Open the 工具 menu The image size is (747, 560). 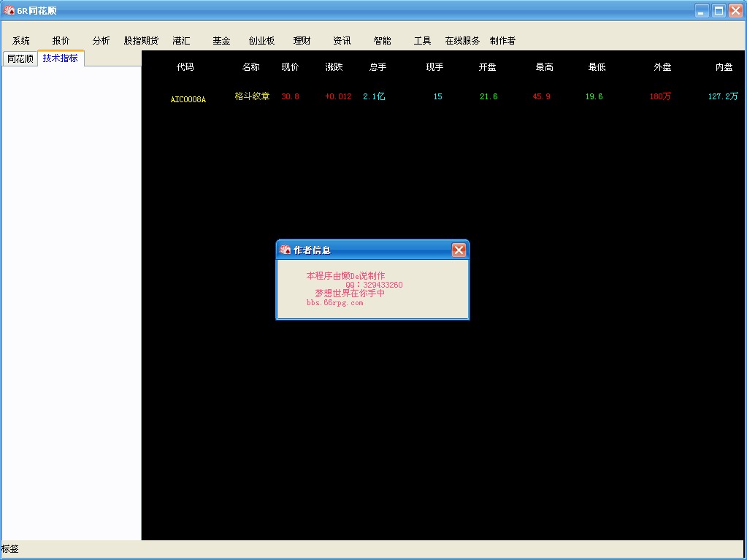tap(422, 41)
